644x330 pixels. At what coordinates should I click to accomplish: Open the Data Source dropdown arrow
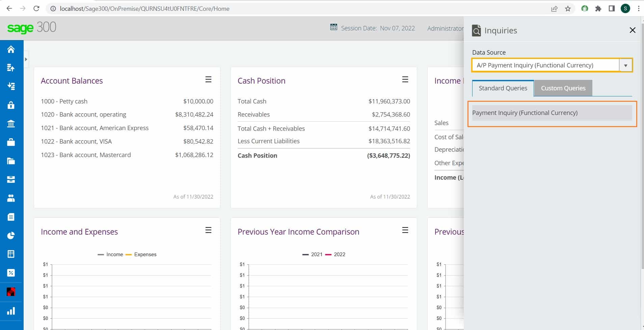pos(625,65)
